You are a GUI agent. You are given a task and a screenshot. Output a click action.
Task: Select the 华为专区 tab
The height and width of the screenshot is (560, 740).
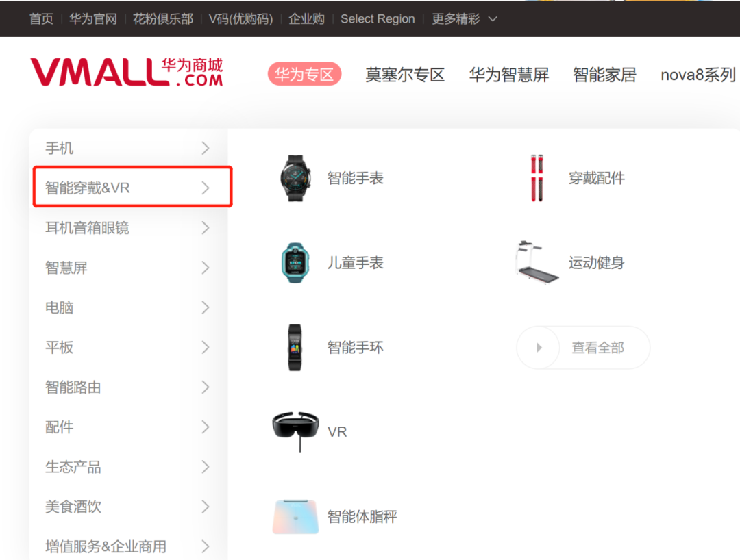[x=304, y=74]
